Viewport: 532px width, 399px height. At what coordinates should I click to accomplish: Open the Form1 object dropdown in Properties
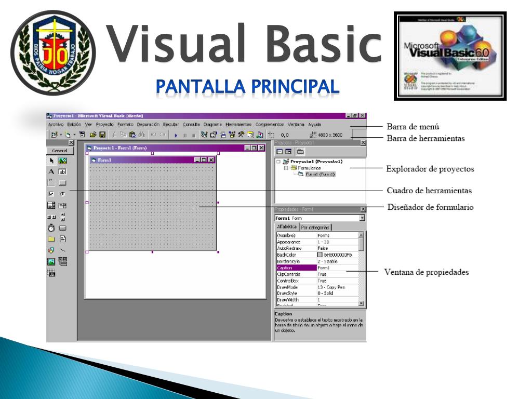tap(362, 218)
